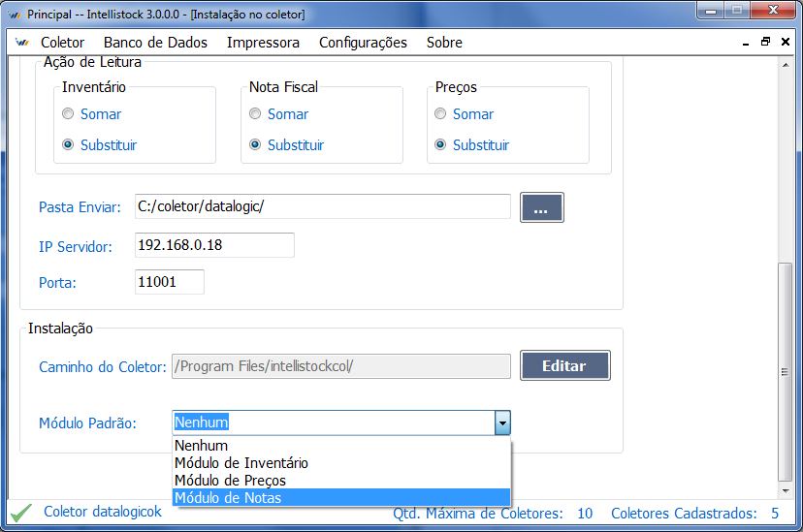803x532 pixels.
Task: Close the Intellistock main window
Action: [773, 11]
